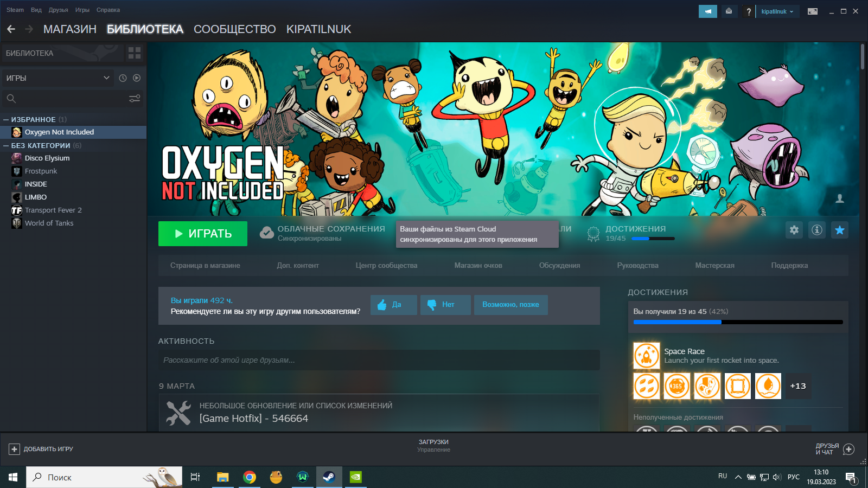Open Магазин очков link

pos(478,266)
